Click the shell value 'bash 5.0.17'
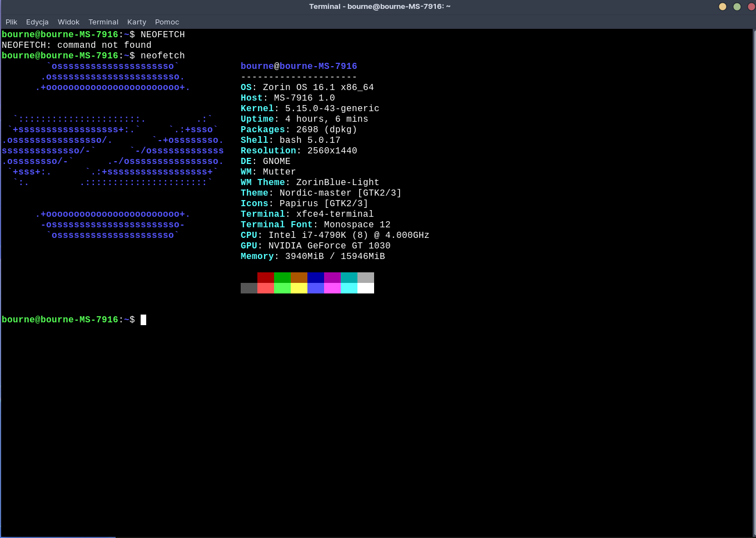This screenshot has width=756, height=538. tap(310, 140)
